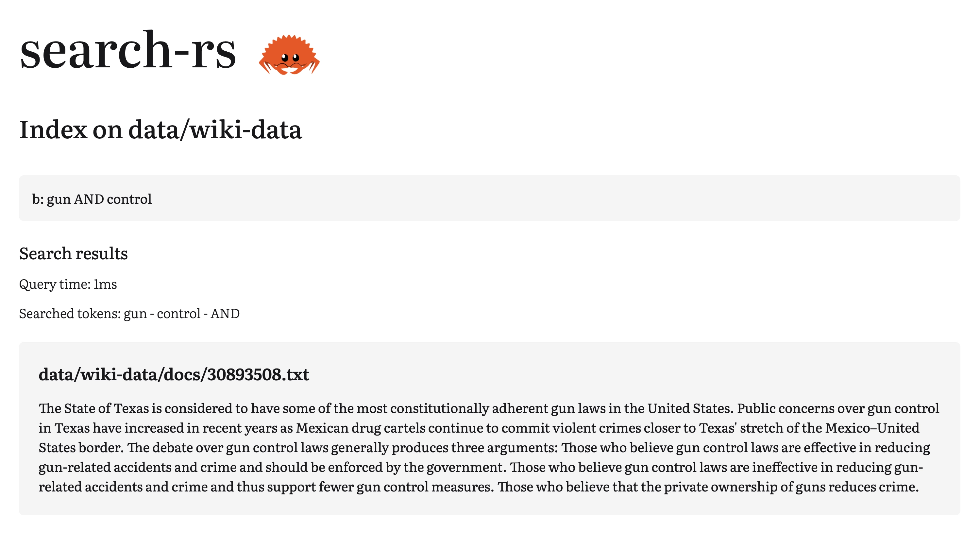
Task: Click the search-rs site title
Action: (x=128, y=50)
